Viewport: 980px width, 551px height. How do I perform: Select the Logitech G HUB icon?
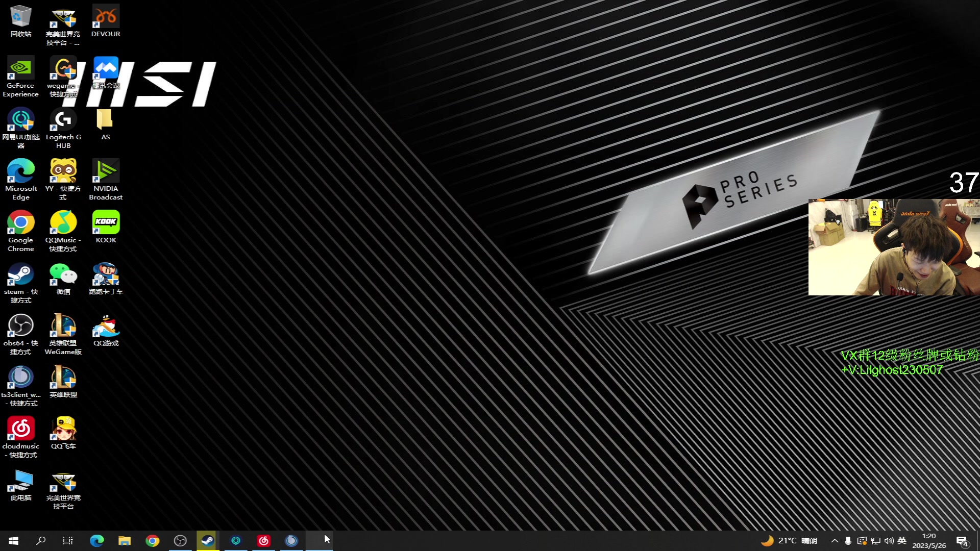pyautogui.click(x=63, y=120)
